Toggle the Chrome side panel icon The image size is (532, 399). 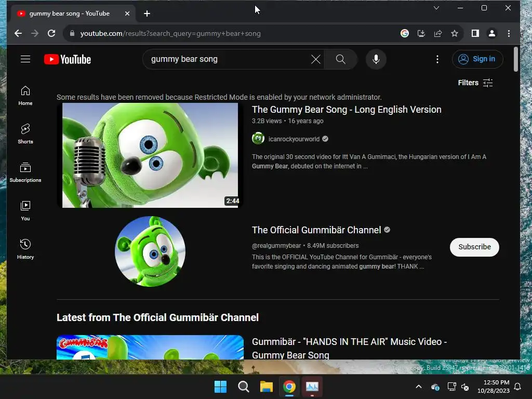(475, 33)
